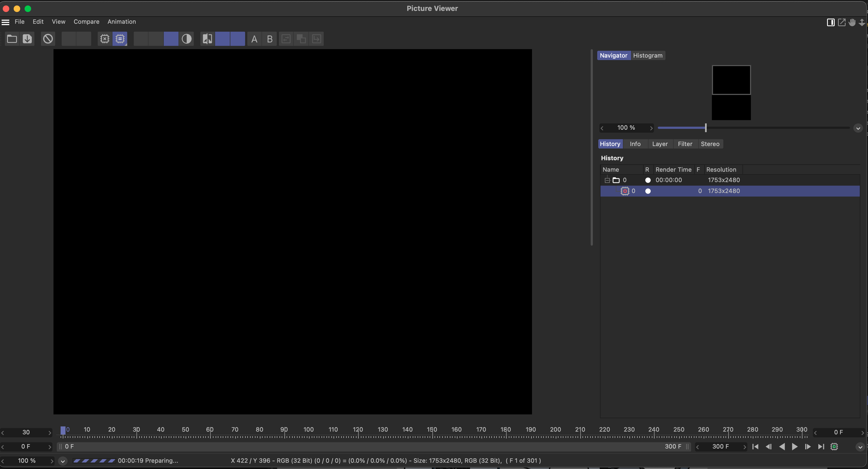Screen dimensions: 868x469
Task: Switch to the Histogram tab
Action: [x=648, y=56]
